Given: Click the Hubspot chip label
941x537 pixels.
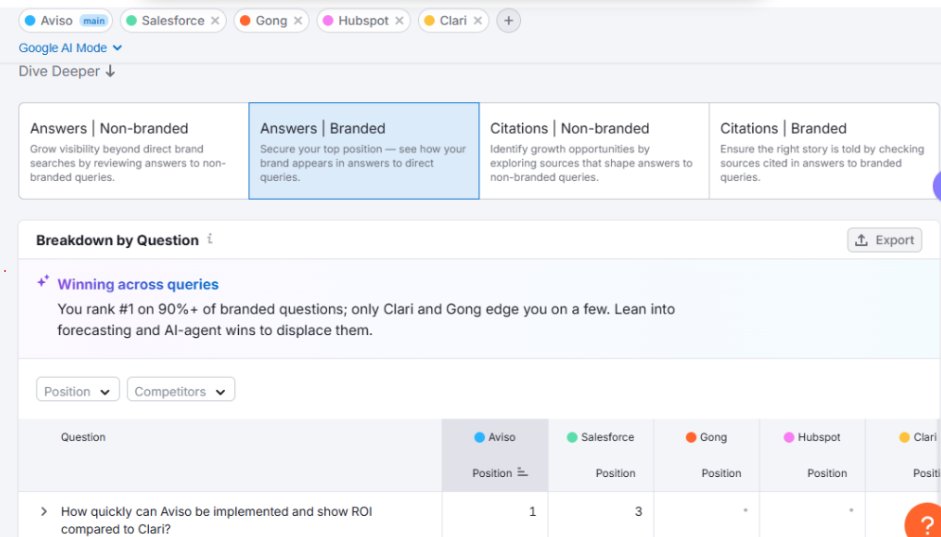Looking at the screenshot, I should [x=364, y=21].
